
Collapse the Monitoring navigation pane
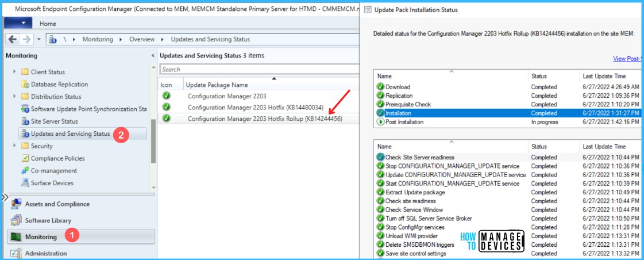click(153, 56)
